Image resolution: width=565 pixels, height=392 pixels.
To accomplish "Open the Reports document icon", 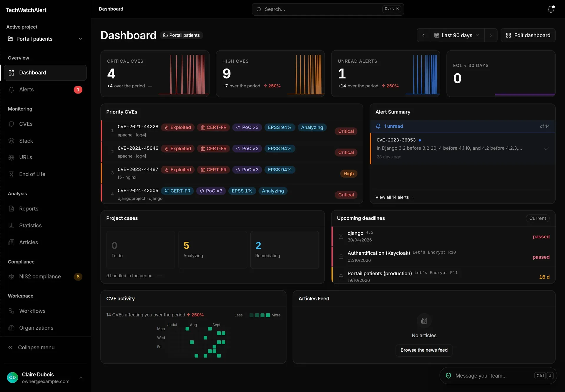I will [11, 209].
